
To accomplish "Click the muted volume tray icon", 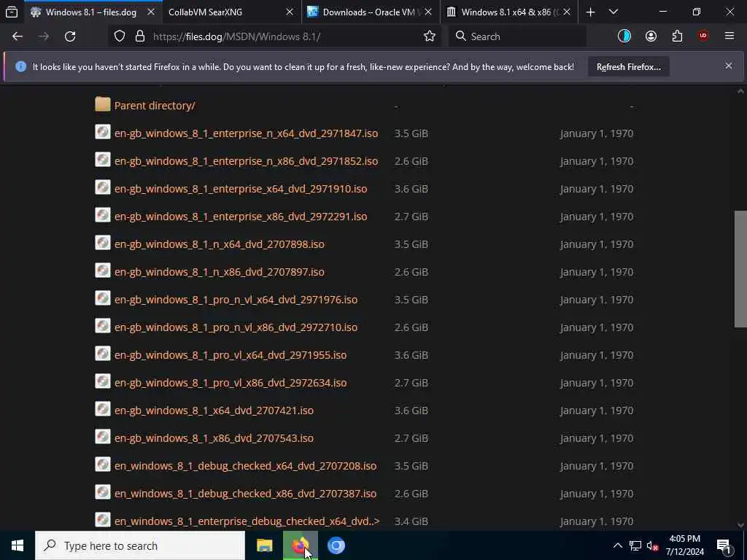I will coord(652,546).
